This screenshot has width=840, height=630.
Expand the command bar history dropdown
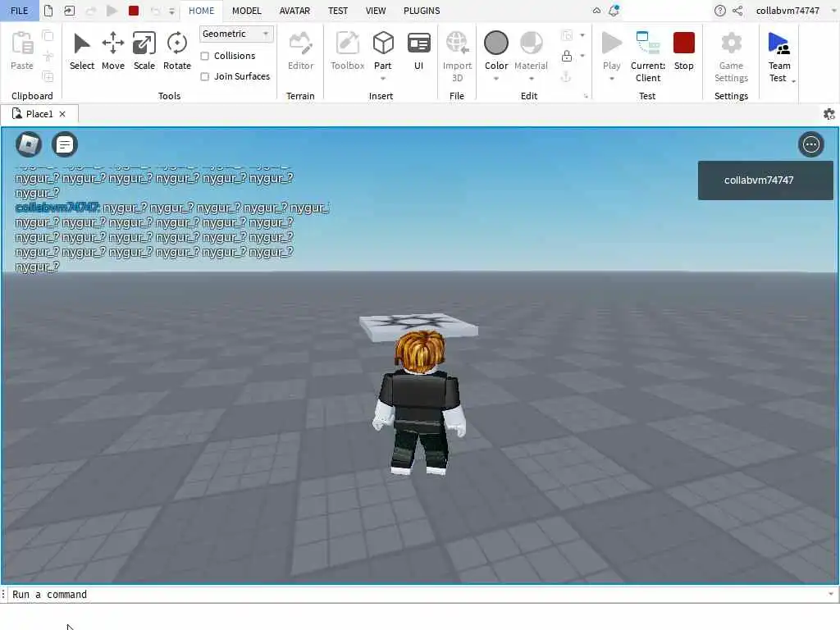[830, 594]
